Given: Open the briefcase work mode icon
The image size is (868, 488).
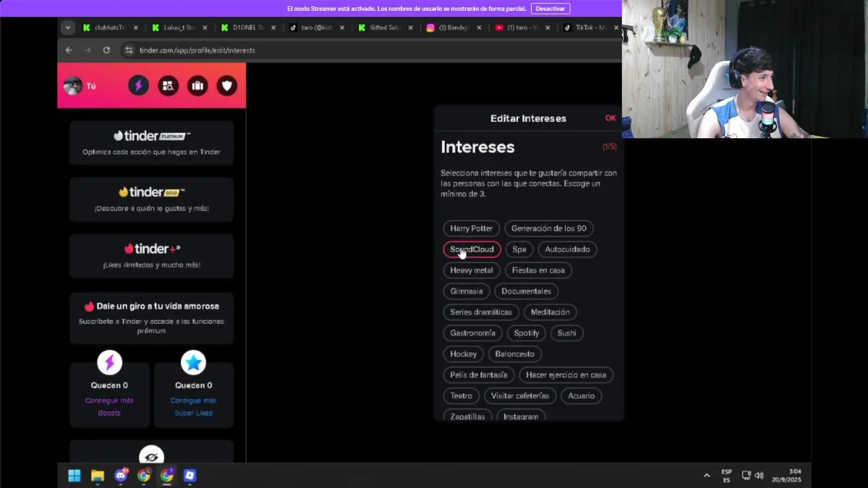Looking at the screenshot, I should (197, 86).
